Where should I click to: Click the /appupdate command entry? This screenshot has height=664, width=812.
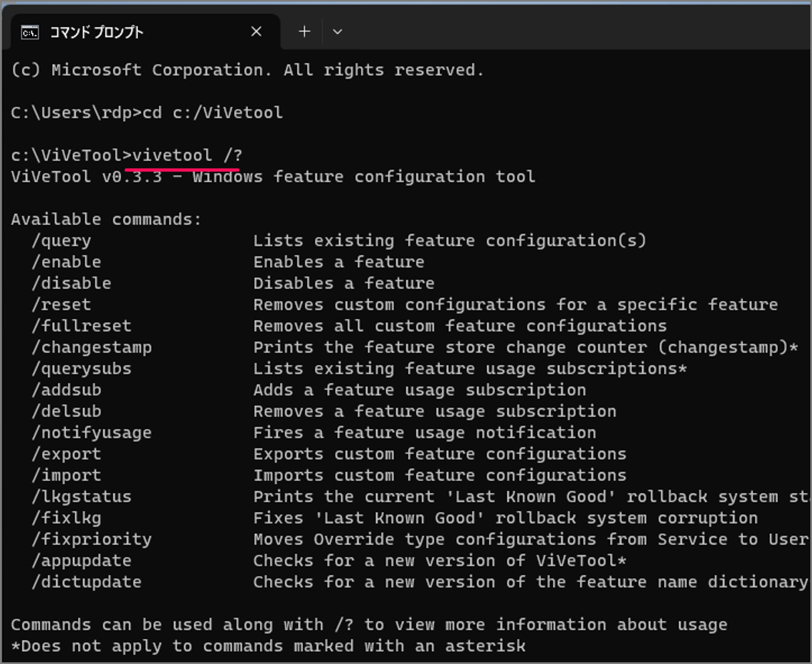[81, 561]
